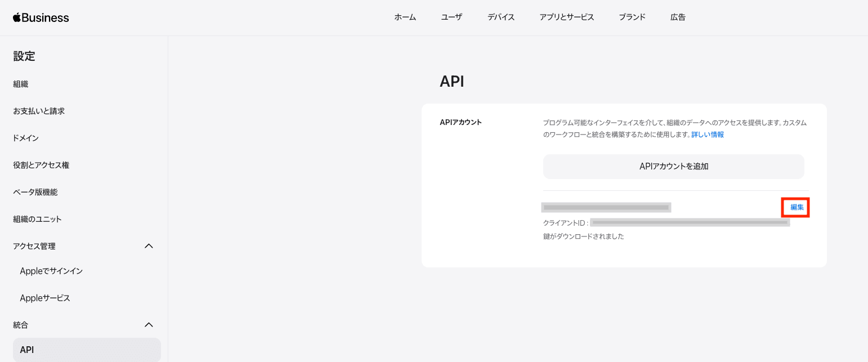Open the ブランド menu item
This screenshot has width=868, height=362.
click(632, 17)
